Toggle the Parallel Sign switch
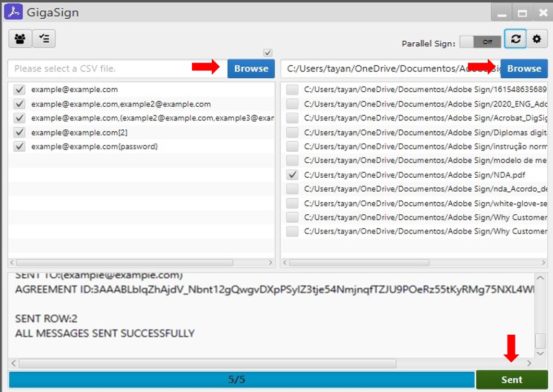The height and width of the screenshot is (392, 553). tap(480, 42)
